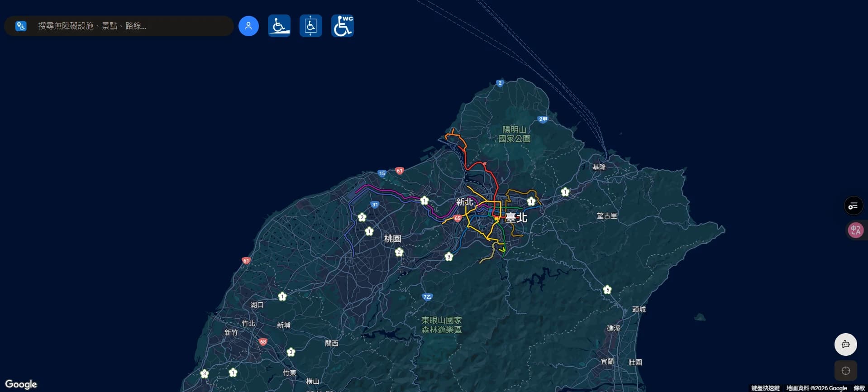This screenshot has width=868, height=392.
Task: Click highway 7乙 route shield
Action: (x=427, y=297)
